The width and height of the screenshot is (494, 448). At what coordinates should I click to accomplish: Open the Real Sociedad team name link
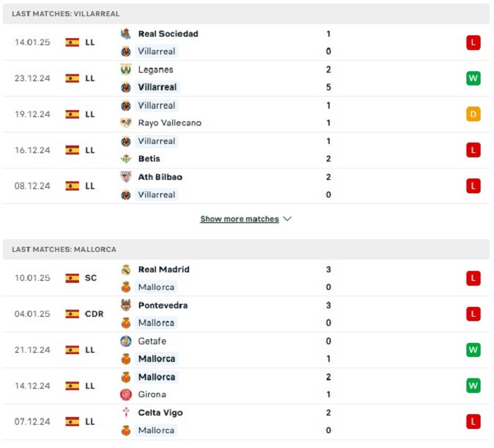click(168, 34)
